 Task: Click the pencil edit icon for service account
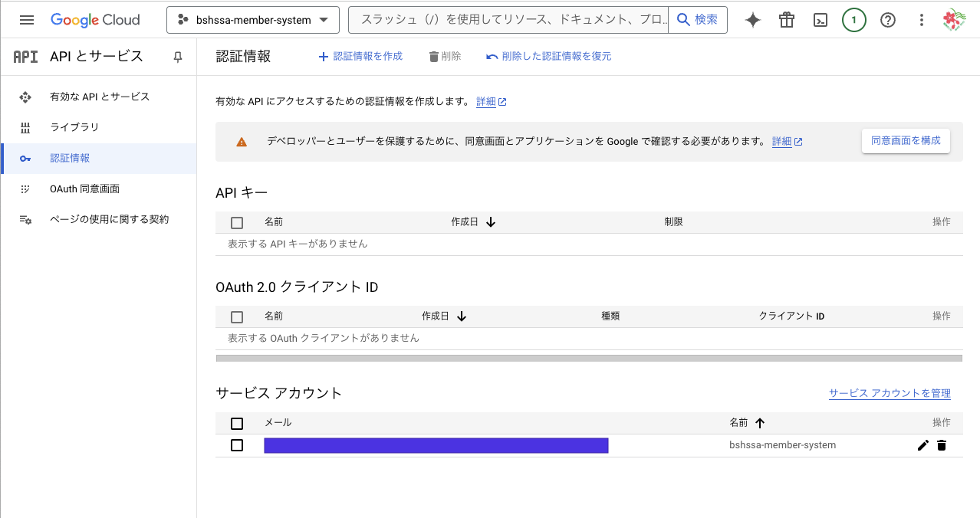tap(922, 445)
